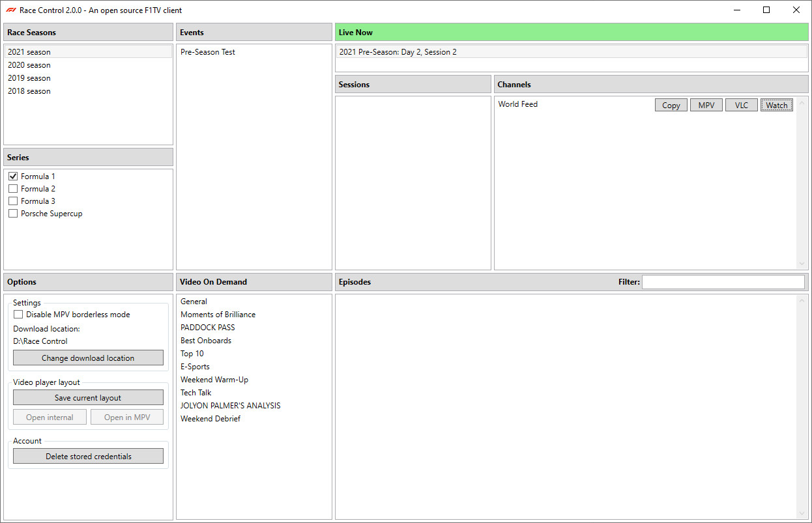The width and height of the screenshot is (812, 523).
Task: Click the Channels list scrollbar
Action: coord(802,183)
